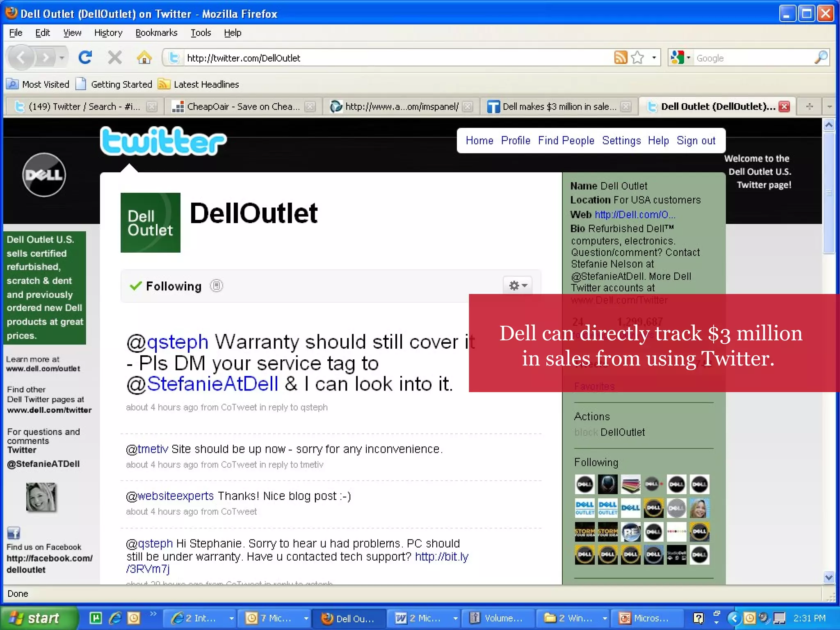Click the address bar URL field
The image size is (840, 630).
pyautogui.click(x=398, y=58)
